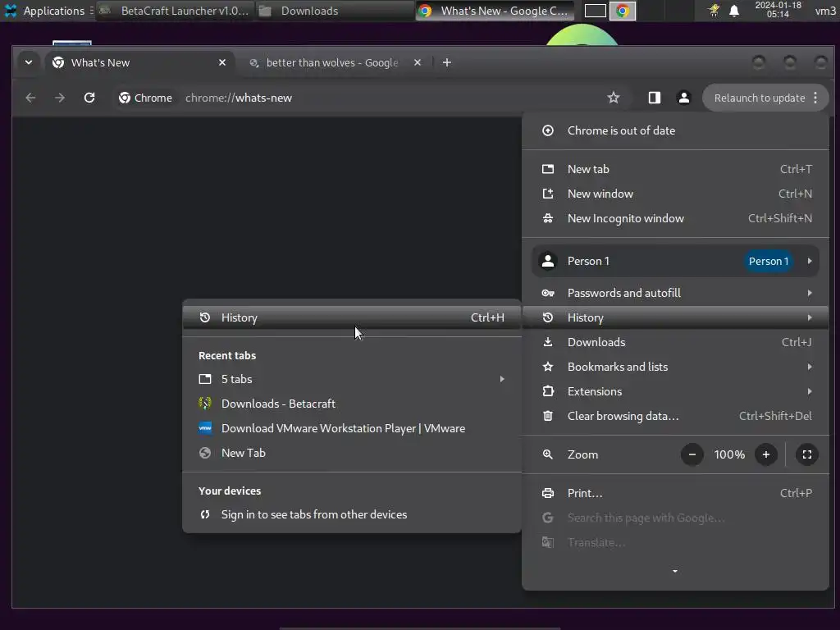The image size is (840, 630).
Task: Click the power manager tray icon
Action: click(714, 11)
